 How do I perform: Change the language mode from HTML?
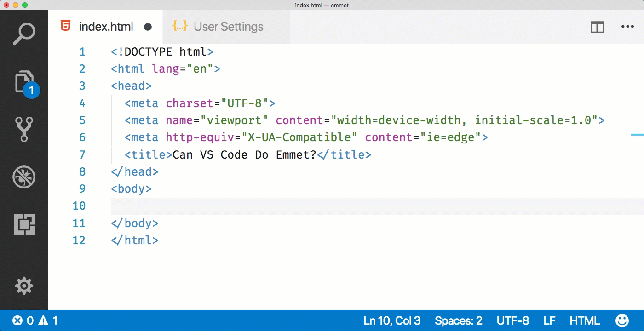[584, 320]
